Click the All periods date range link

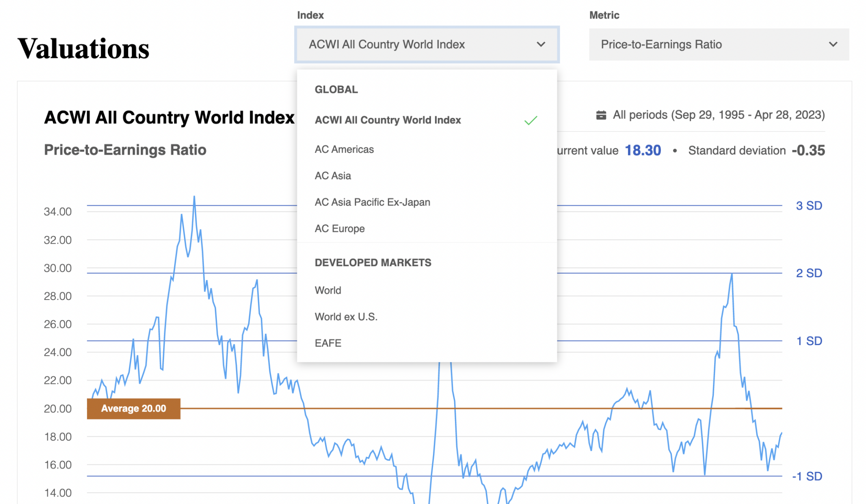click(718, 114)
